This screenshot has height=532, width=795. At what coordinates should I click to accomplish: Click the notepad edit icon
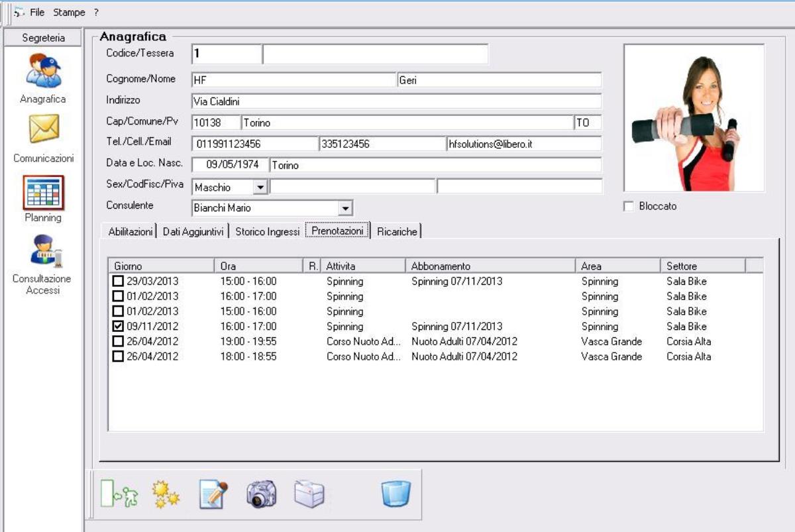pyautogui.click(x=214, y=494)
